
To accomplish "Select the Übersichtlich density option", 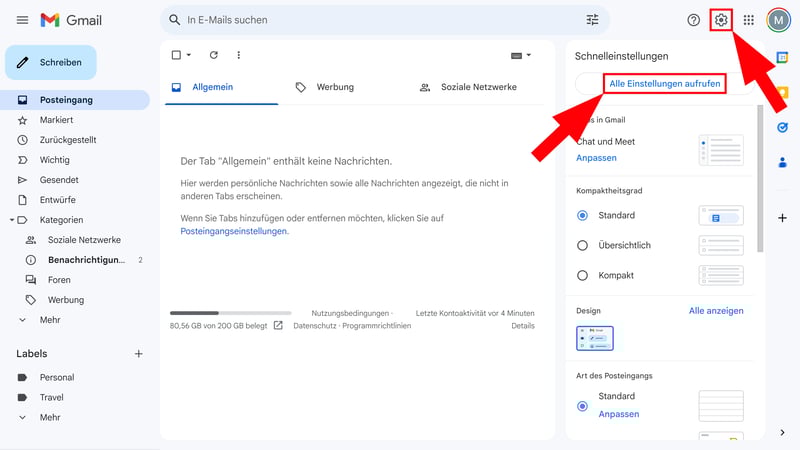I will [583, 245].
